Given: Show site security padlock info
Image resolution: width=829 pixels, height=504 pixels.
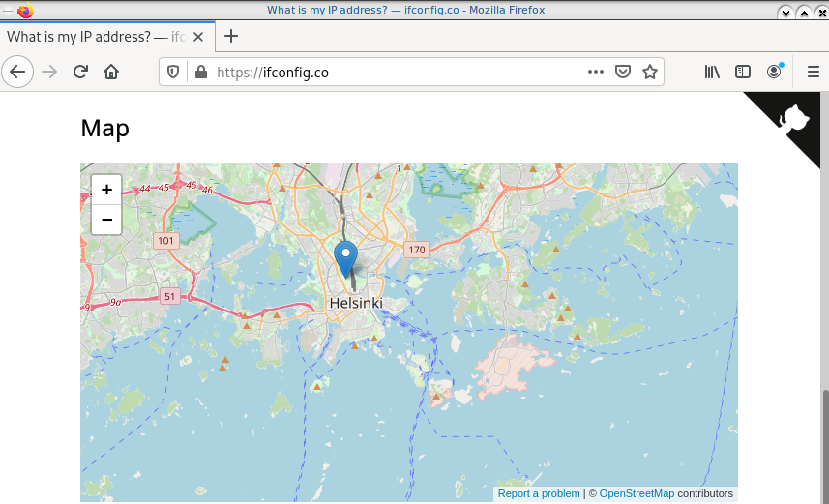Looking at the screenshot, I should click(x=201, y=72).
